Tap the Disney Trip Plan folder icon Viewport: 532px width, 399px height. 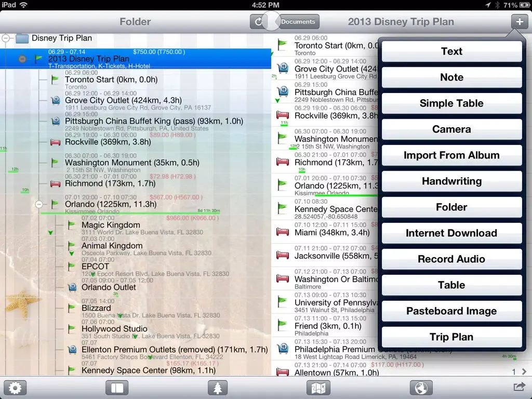click(x=22, y=38)
